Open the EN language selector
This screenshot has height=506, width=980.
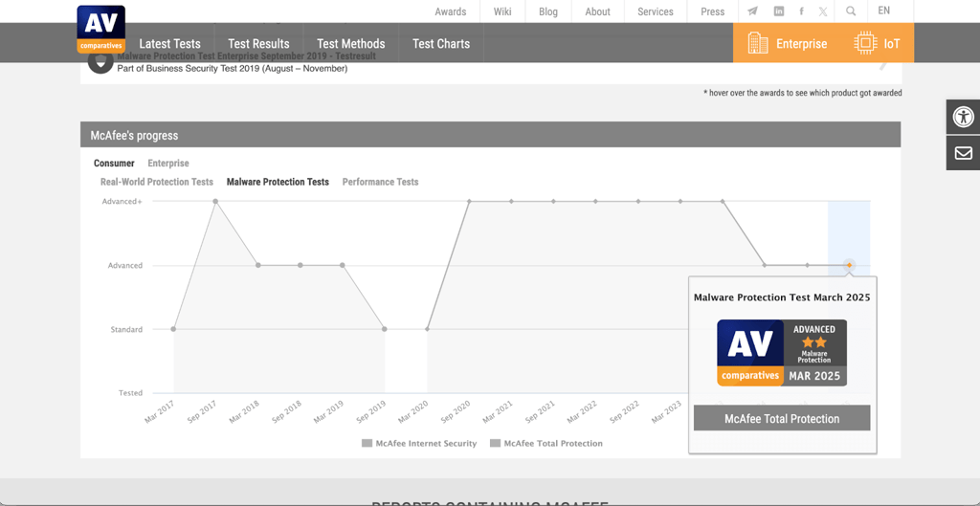883,11
